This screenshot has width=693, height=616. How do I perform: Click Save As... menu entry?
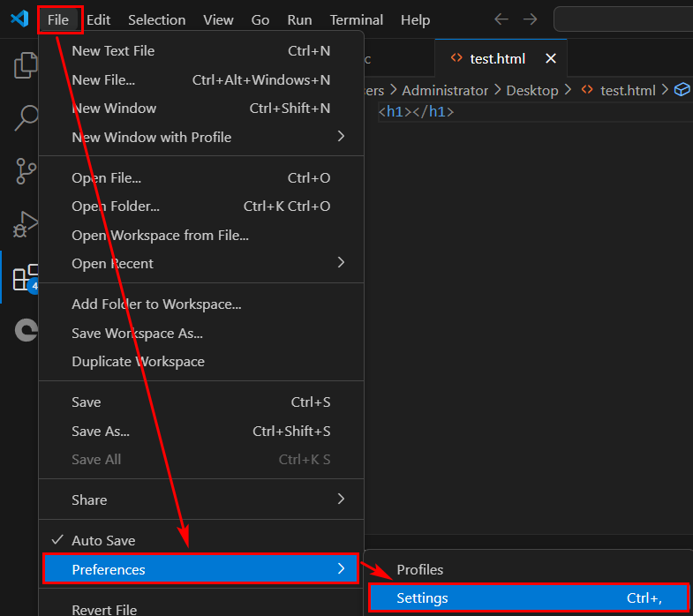click(x=101, y=431)
